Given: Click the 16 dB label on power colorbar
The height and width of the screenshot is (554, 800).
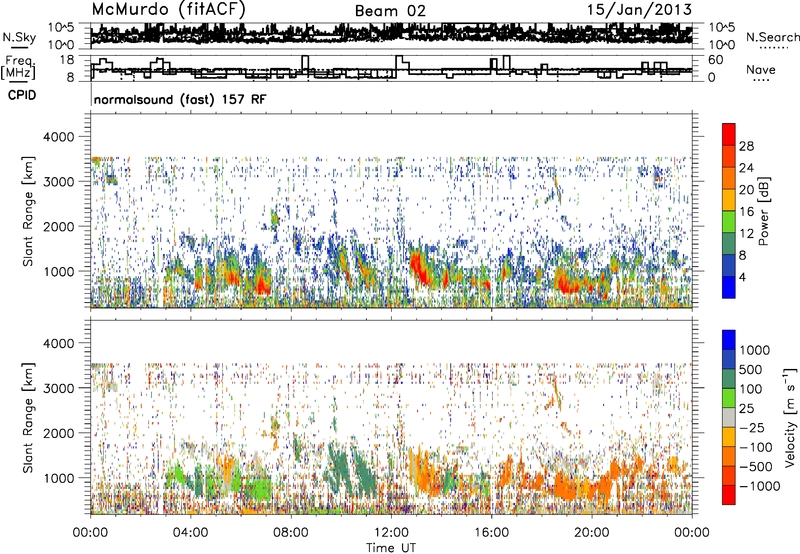Looking at the screenshot, I should point(746,212).
